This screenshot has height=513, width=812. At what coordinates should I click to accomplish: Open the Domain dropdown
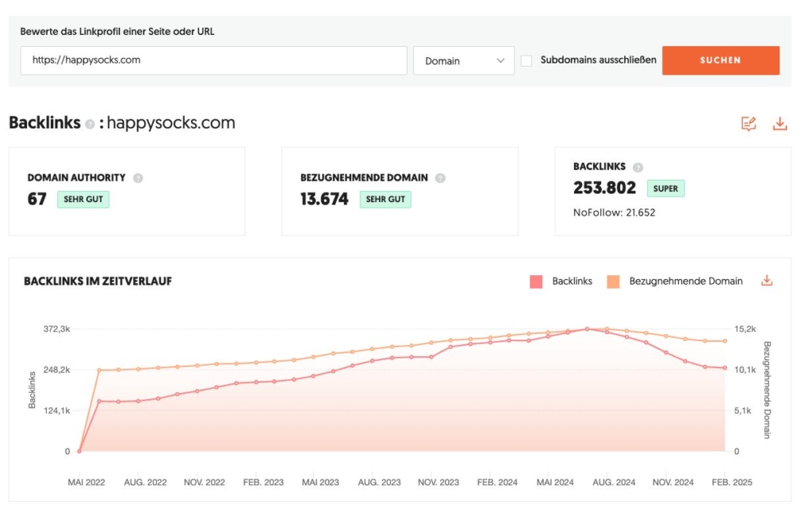coord(463,60)
